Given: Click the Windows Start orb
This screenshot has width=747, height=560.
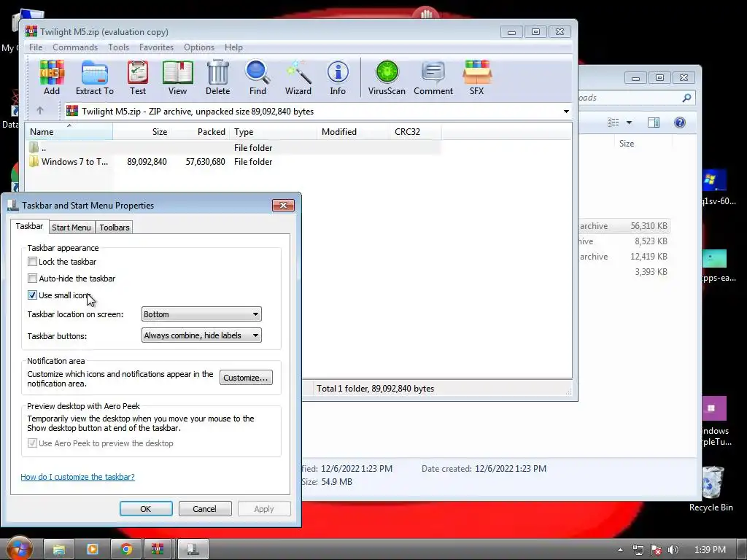Looking at the screenshot, I should (x=19, y=548).
